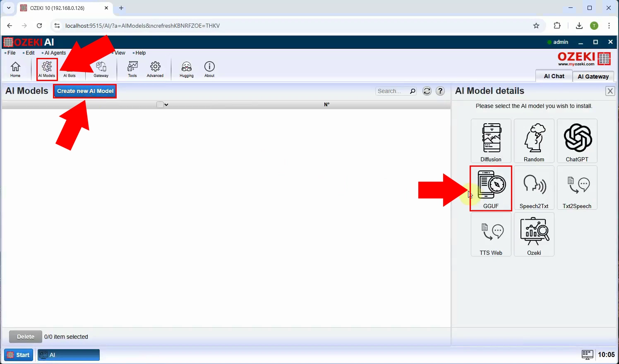Select the Random model type
The image size is (619, 364).
pyautogui.click(x=534, y=141)
